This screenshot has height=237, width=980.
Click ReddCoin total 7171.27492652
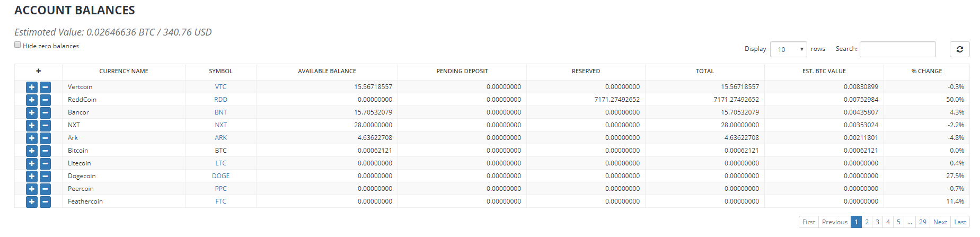click(x=736, y=100)
